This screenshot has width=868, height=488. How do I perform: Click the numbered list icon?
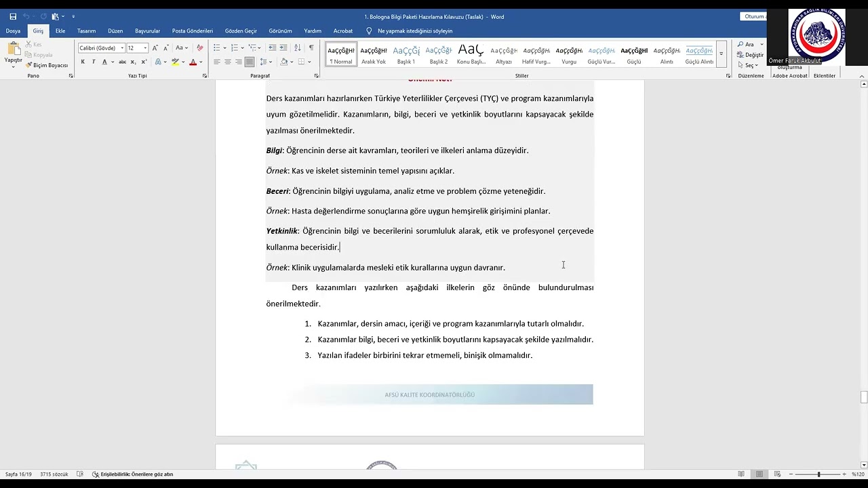click(x=235, y=48)
